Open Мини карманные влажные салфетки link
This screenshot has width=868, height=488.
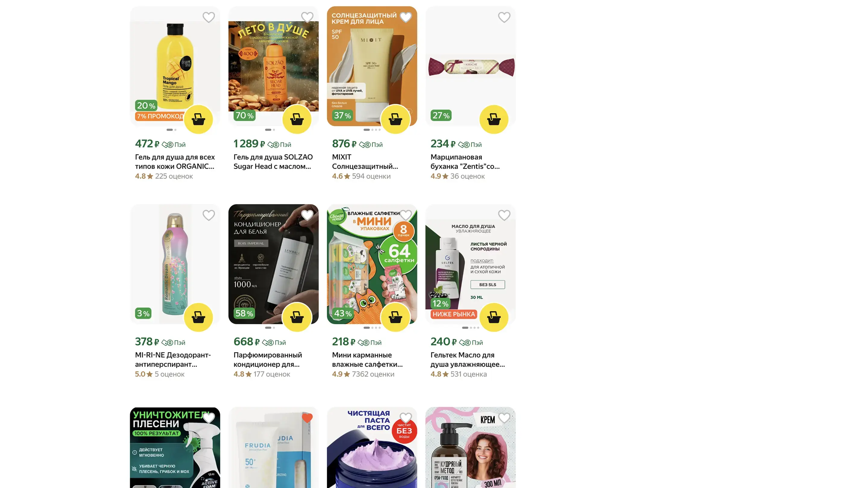coord(367,360)
